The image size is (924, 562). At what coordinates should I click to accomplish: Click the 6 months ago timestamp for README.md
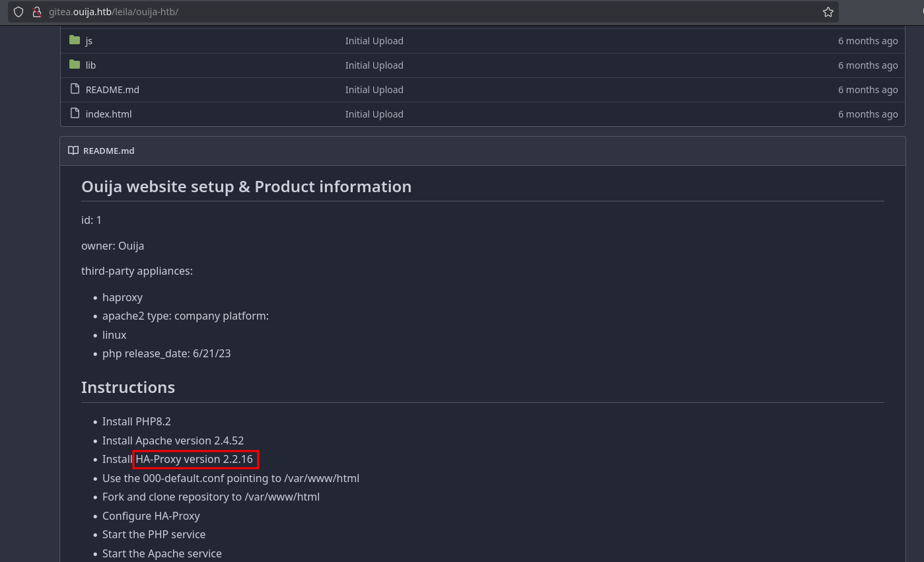pos(868,90)
